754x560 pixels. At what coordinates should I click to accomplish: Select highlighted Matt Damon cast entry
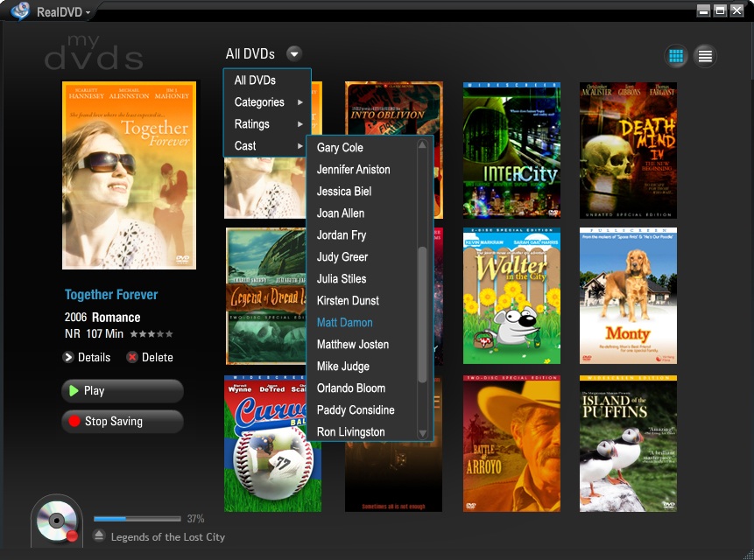(x=344, y=323)
